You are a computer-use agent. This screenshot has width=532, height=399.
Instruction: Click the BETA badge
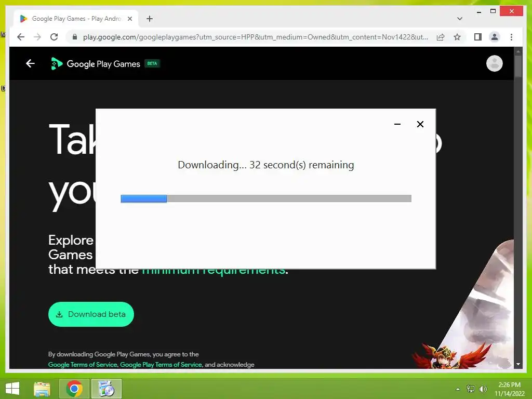[x=152, y=63]
